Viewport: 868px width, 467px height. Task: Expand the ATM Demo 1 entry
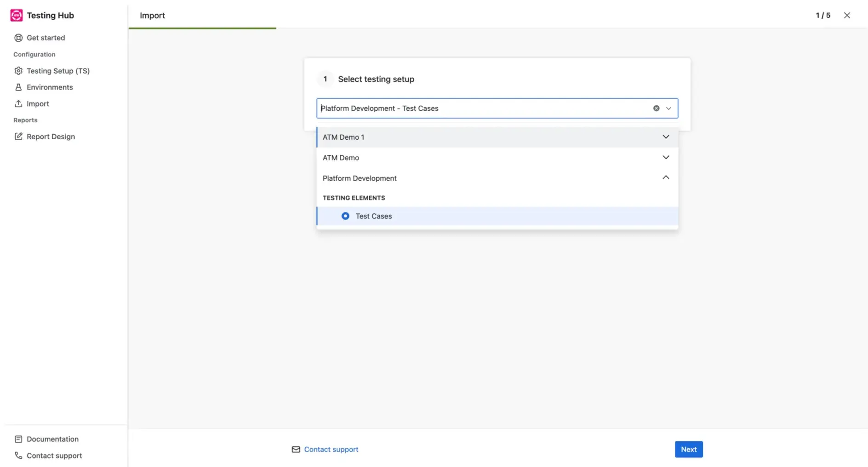point(665,137)
